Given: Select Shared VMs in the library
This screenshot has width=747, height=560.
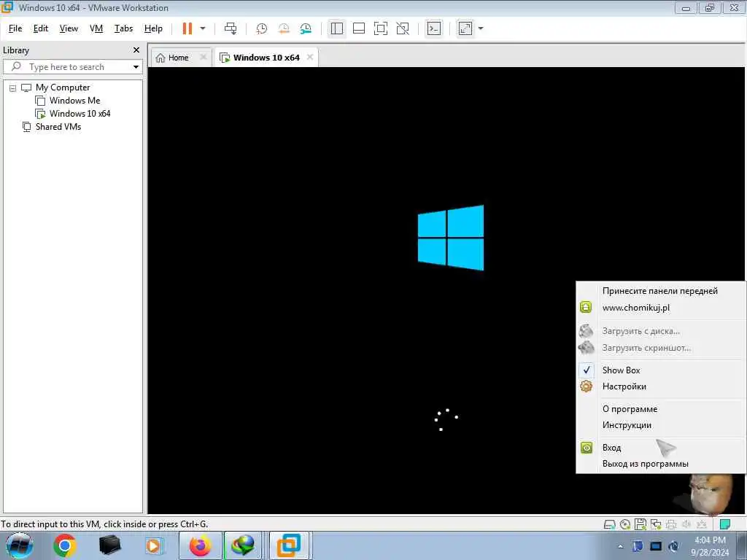Looking at the screenshot, I should [x=58, y=127].
